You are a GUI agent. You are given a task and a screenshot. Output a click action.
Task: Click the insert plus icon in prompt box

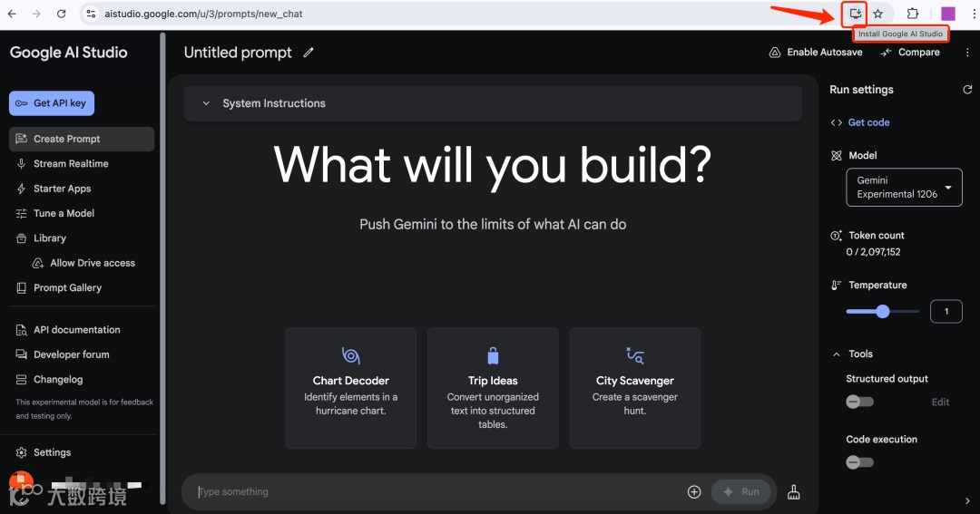tap(694, 492)
